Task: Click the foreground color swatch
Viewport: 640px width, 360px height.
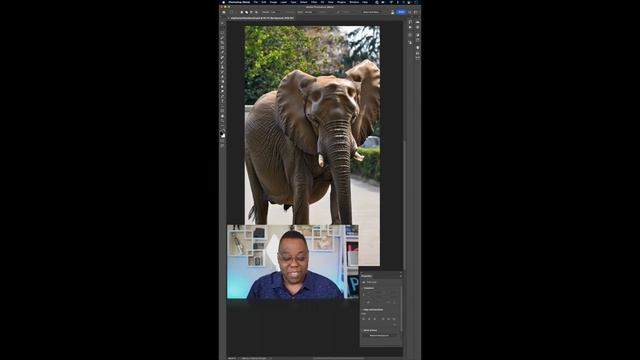Action: point(222,133)
